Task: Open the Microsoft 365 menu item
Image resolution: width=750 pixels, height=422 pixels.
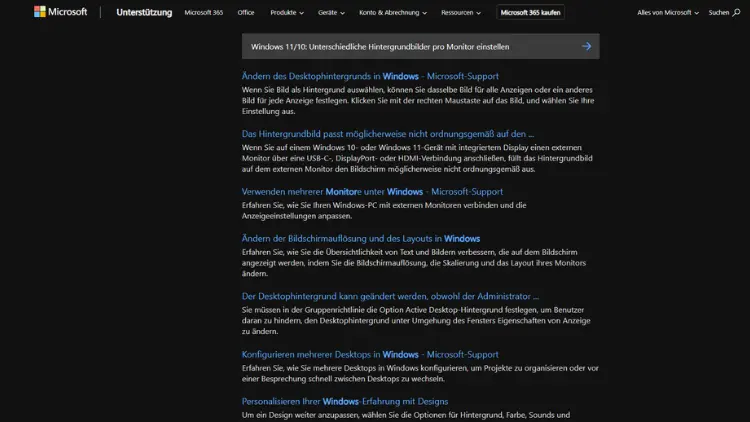Action: click(204, 12)
